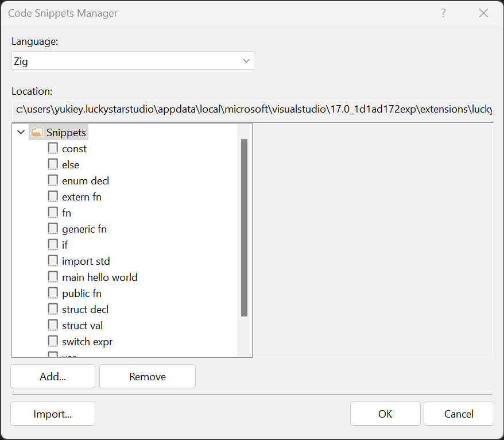
Task: Click the snippet icon next to fn
Action: (53, 213)
